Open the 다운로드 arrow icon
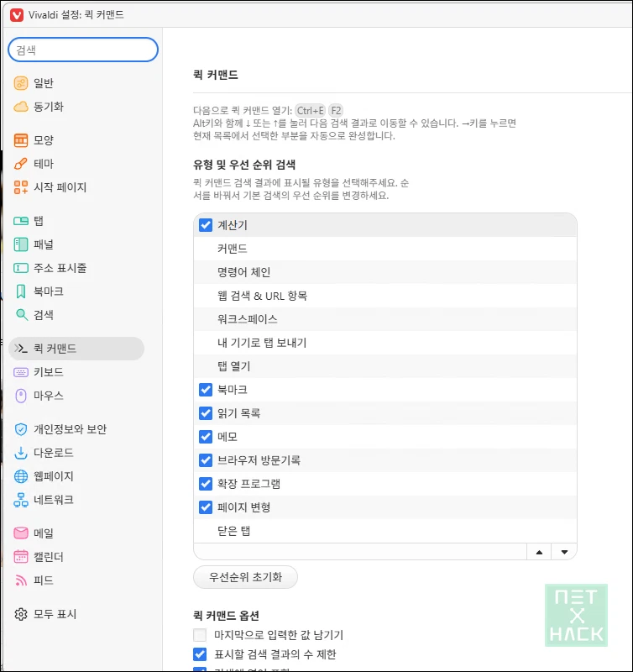This screenshot has width=633, height=672. click(20, 453)
